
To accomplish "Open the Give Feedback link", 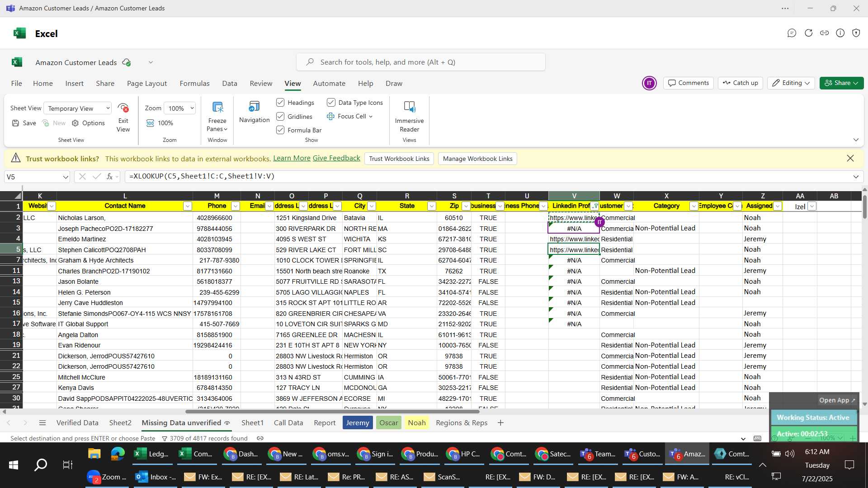I will [x=336, y=158].
